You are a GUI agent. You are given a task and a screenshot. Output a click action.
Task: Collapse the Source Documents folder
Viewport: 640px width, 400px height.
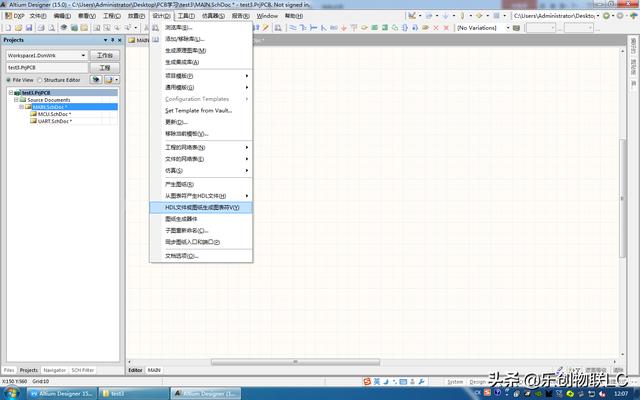[x=16, y=100]
